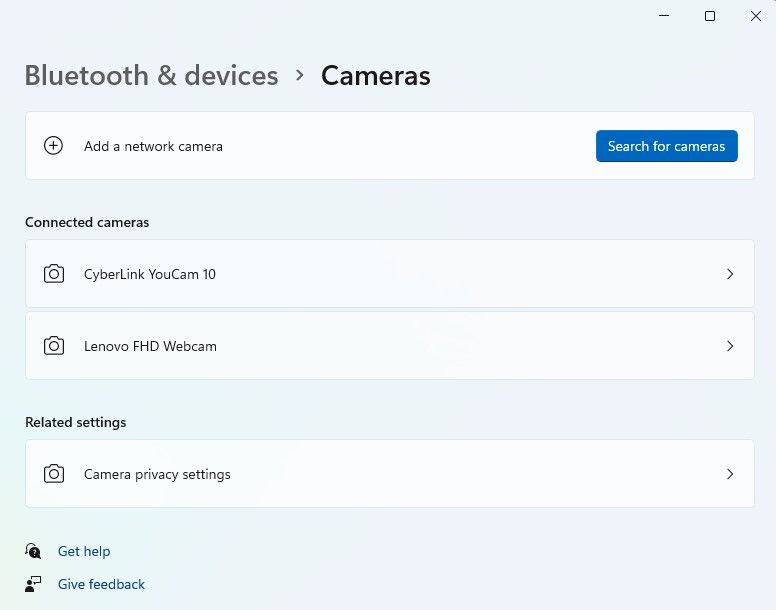Select the Cameras breadcrumb title
This screenshot has width=776, height=610.
point(375,76)
